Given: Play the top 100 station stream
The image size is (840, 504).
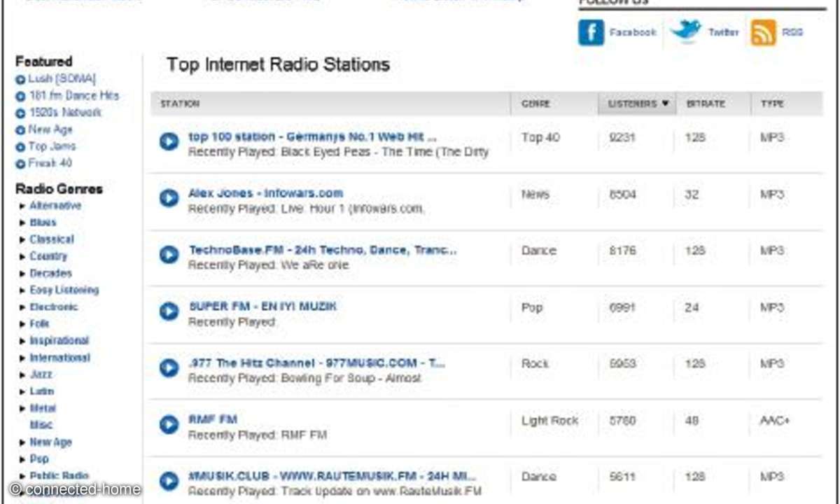Looking at the screenshot, I should tap(169, 141).
